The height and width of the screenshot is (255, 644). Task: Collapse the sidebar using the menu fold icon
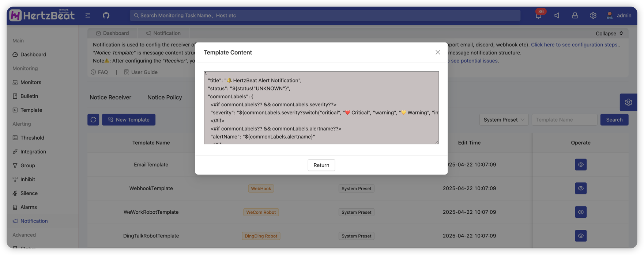88,15
